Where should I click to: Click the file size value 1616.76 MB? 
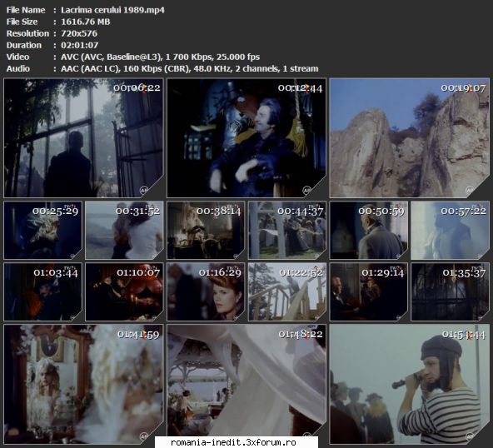point(86,22)
